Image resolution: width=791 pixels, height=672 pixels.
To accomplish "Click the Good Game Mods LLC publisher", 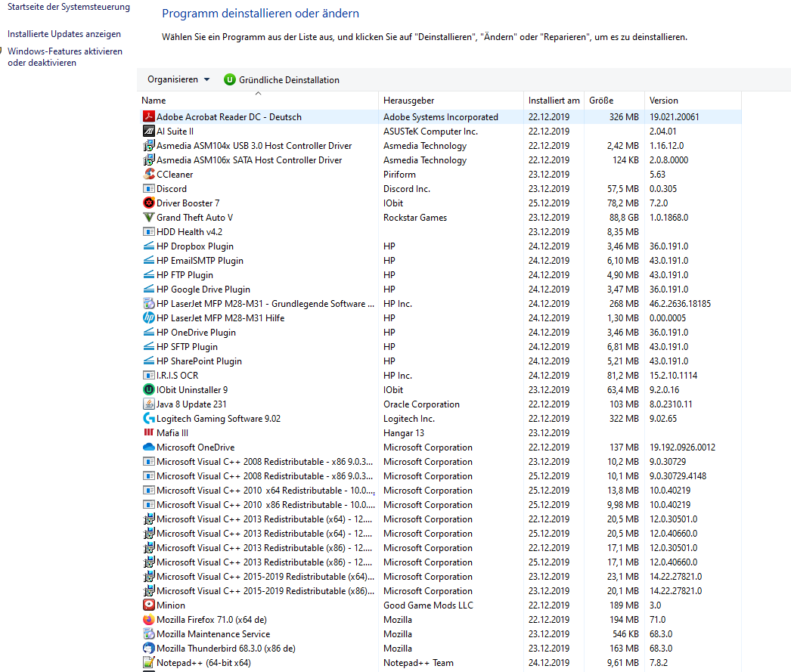I will pyautogui.click(x=428, y=605).
